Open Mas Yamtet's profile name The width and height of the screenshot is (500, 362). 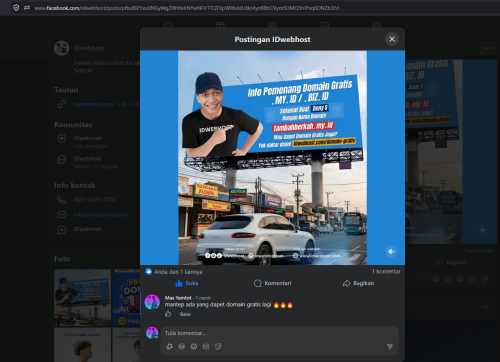tap(178, 298)
